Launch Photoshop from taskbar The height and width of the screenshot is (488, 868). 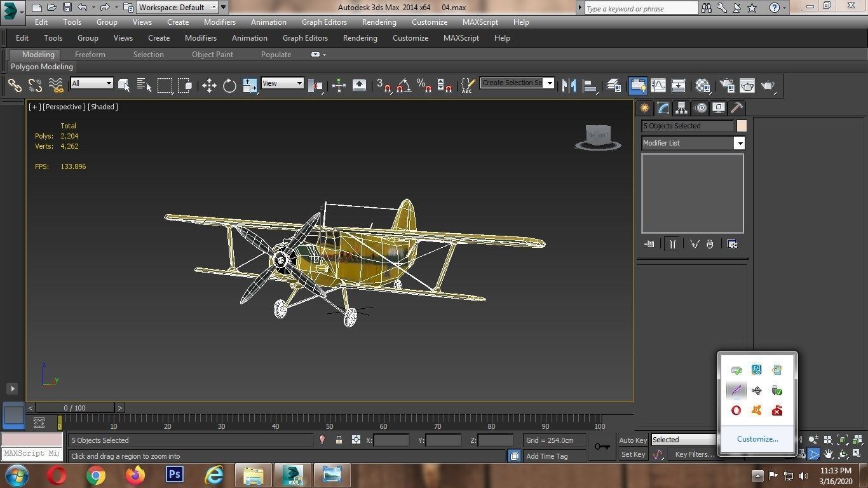coord(174,475)
